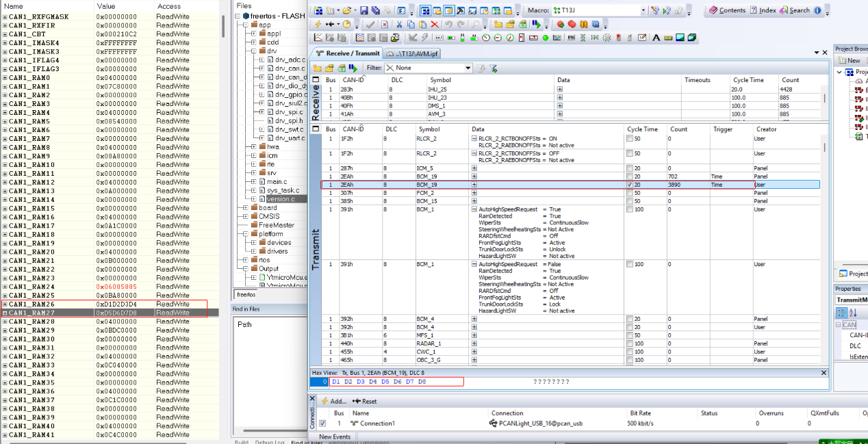Toggle Connection1 enabled checkbox
The image size is (868, 444).
[x=322, y=423]
